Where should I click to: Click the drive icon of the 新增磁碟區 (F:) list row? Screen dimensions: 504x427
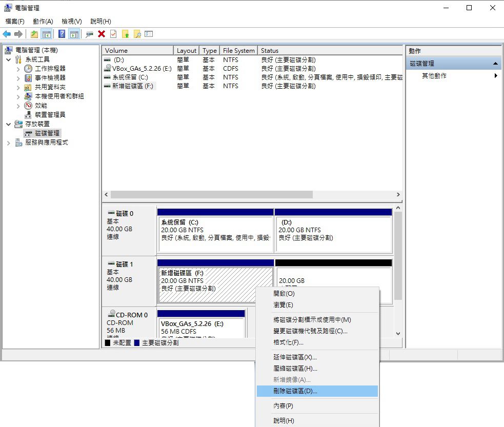click(x=107, y=86)
